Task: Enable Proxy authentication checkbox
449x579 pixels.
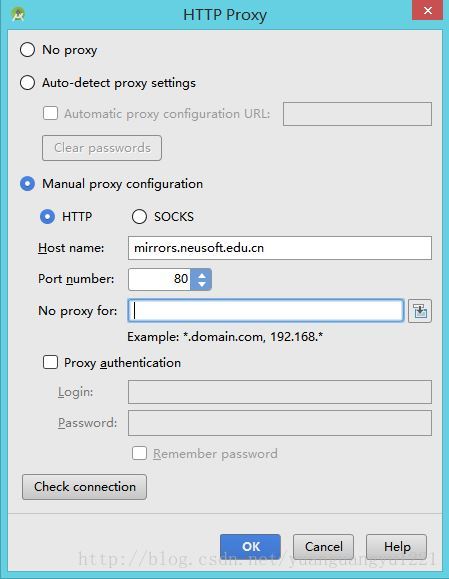Action: (x=50, y=362)
